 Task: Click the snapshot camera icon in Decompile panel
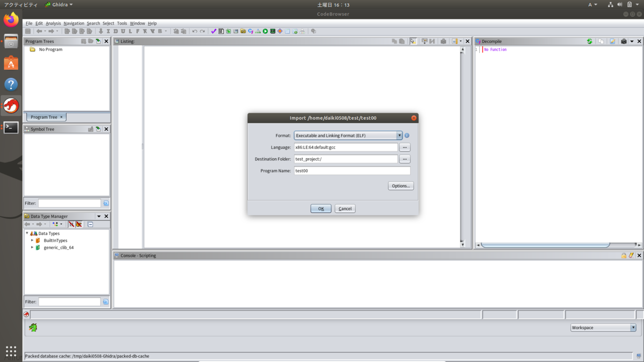(x=624, y=41)
